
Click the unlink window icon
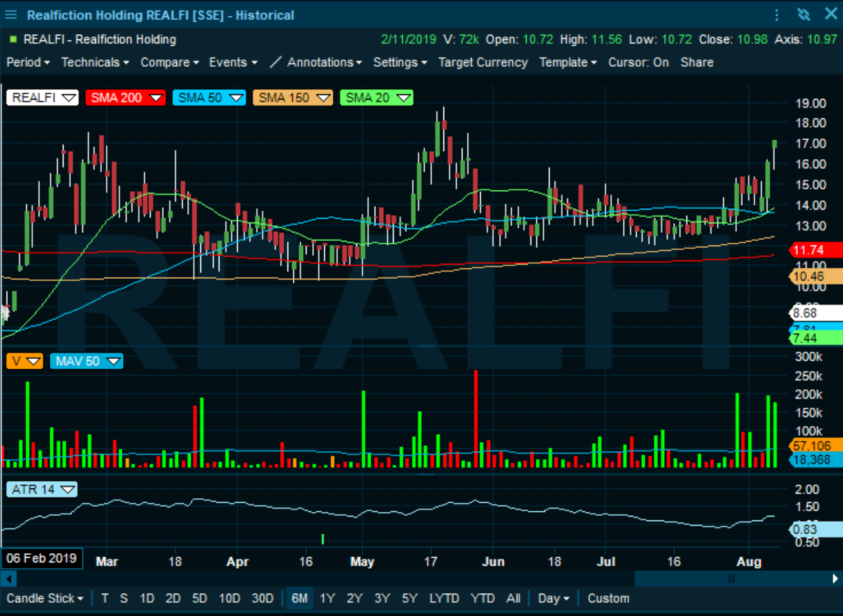point(804,14)
